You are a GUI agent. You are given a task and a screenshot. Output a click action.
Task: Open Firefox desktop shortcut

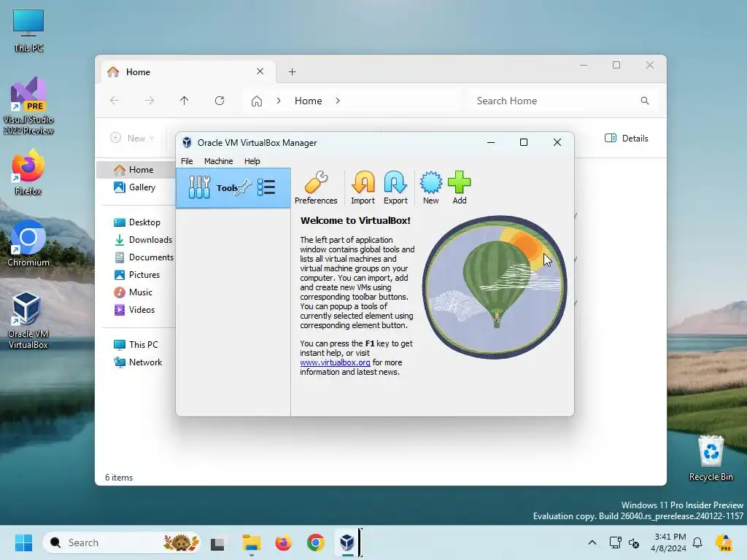point(28,172)
